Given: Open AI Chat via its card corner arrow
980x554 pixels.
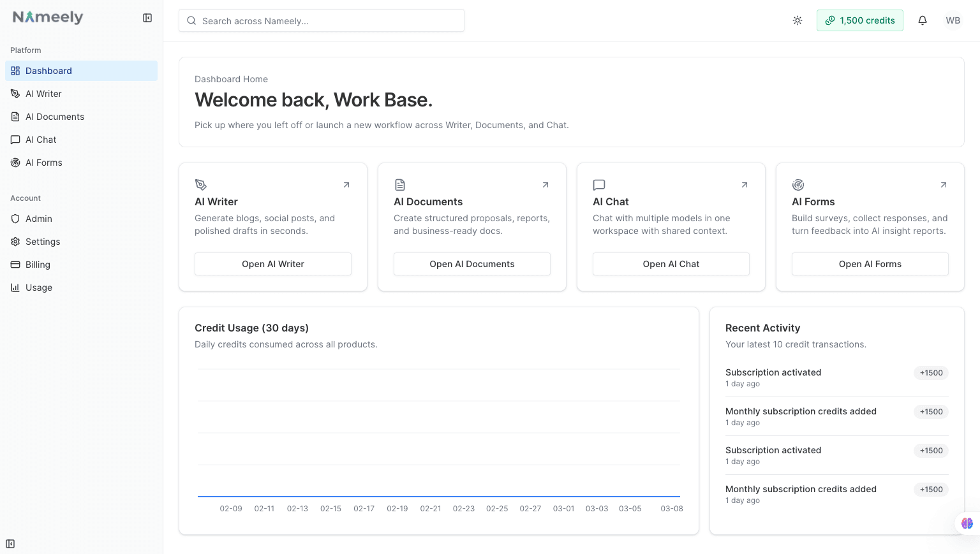Looking at the screenshot, I should [744, 185].
